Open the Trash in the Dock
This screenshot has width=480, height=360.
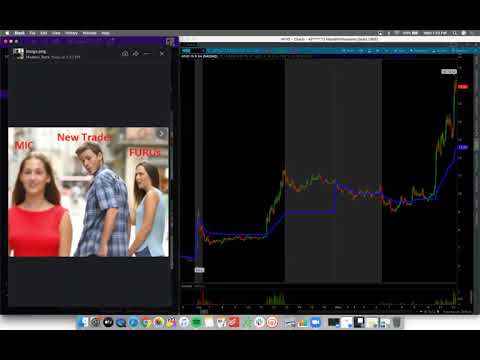point(397,322)
